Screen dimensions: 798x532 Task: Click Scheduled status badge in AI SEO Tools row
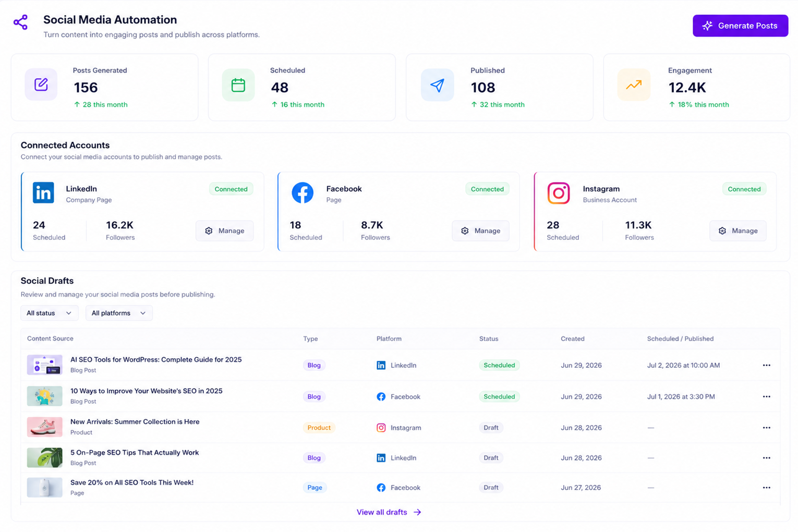click(499, 365)
